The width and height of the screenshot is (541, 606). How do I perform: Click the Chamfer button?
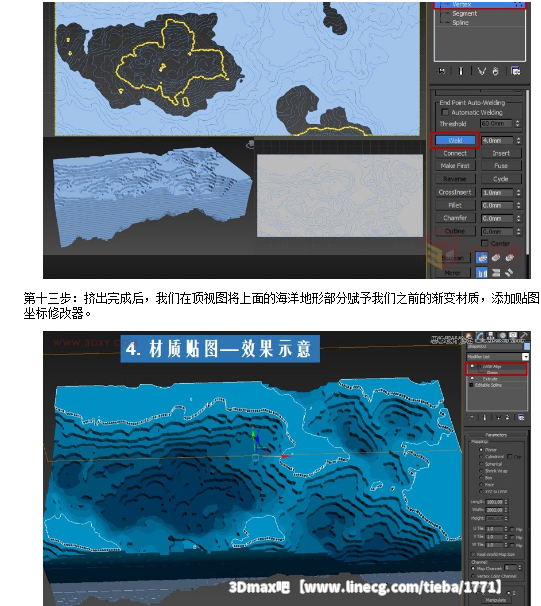click(455, 218)
